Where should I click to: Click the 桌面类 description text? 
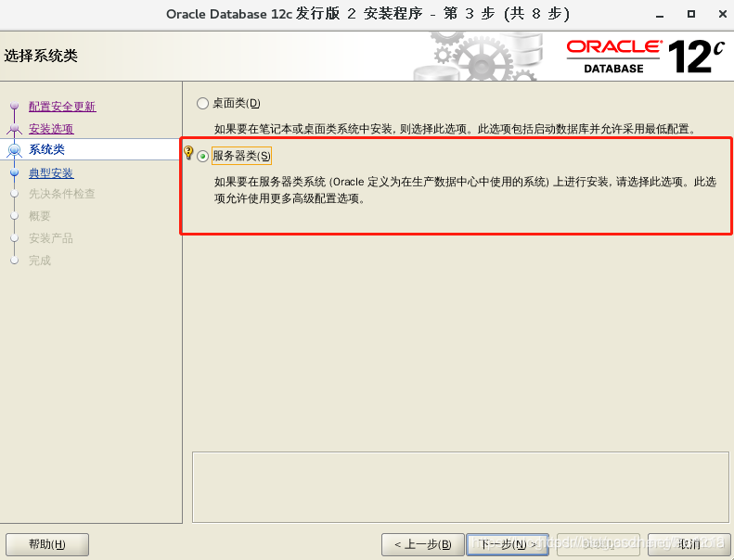coord(455,129)
